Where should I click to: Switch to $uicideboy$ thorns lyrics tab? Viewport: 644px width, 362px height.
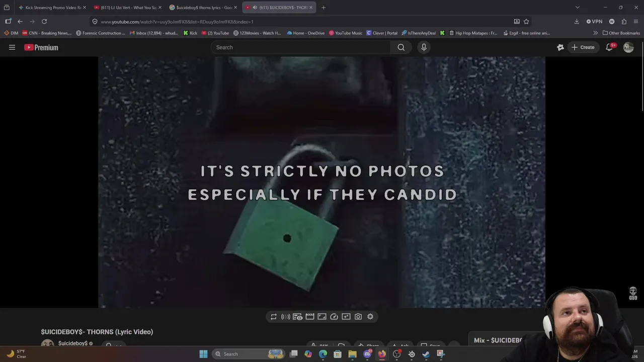click(x=203, y=8)
